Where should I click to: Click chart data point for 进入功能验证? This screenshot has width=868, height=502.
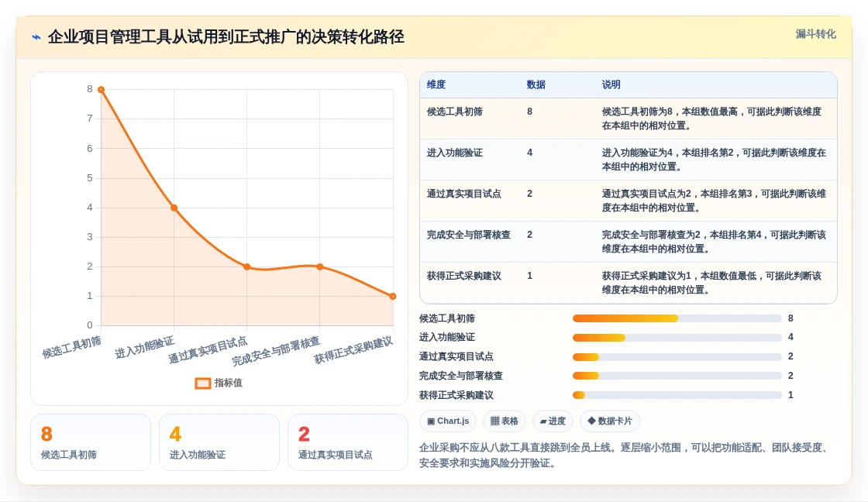coord(174,208)
